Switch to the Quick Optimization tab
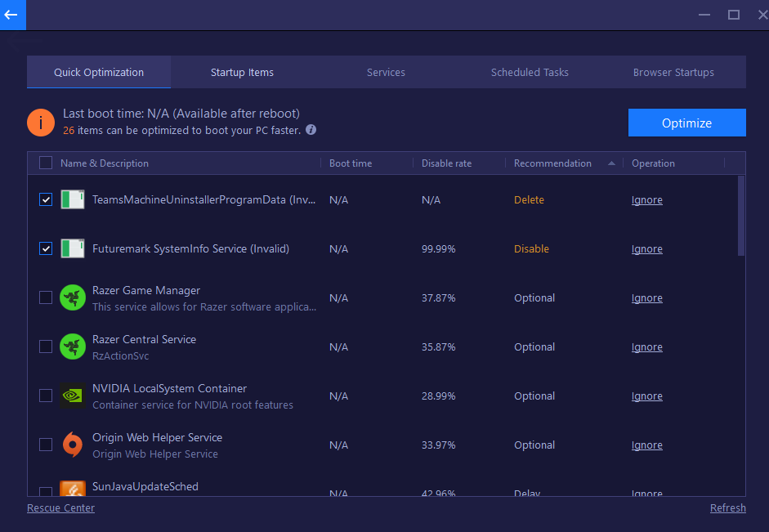This screenshot has width=769, height=532. (x=99, y=72)
